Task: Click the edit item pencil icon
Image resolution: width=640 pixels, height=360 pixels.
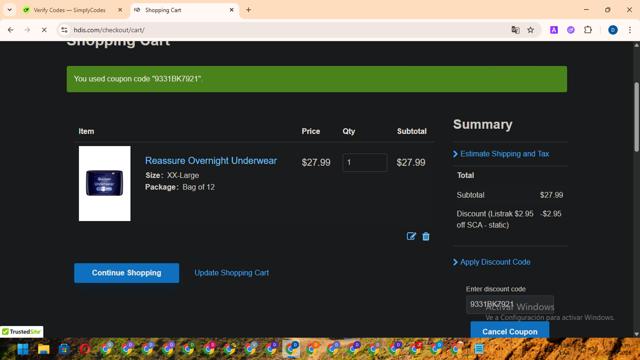Action: [x=411, y=236]
